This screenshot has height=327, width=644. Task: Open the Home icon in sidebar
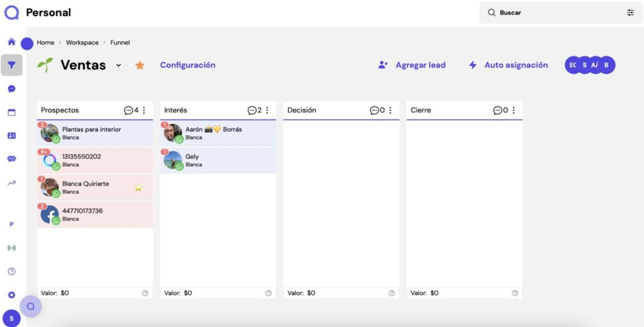tap(12, 41)
